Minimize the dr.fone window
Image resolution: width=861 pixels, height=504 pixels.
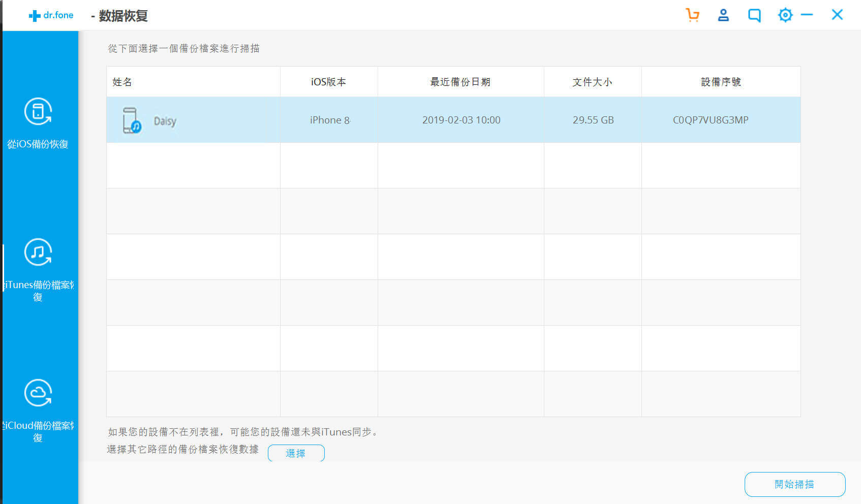[807, 15]
